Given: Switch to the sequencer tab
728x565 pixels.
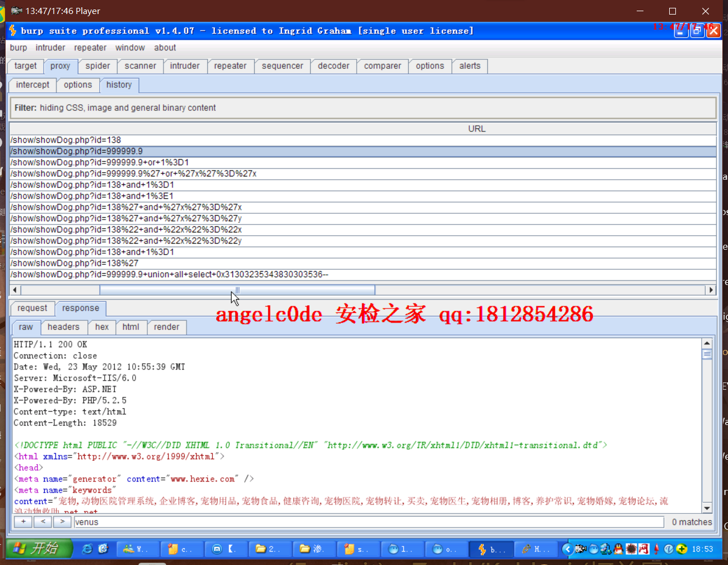Looking at the screenshot, I should pyautogui.click(x=282, y=66).
